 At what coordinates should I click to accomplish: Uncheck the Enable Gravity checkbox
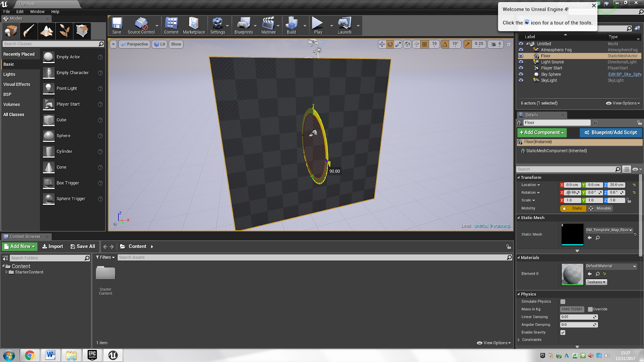coord(563,333)
